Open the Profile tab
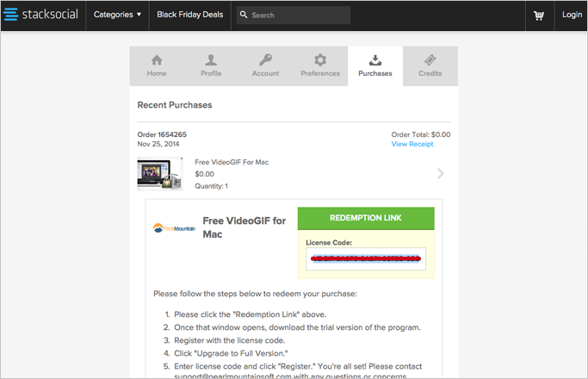 click(x=211, y=66)
